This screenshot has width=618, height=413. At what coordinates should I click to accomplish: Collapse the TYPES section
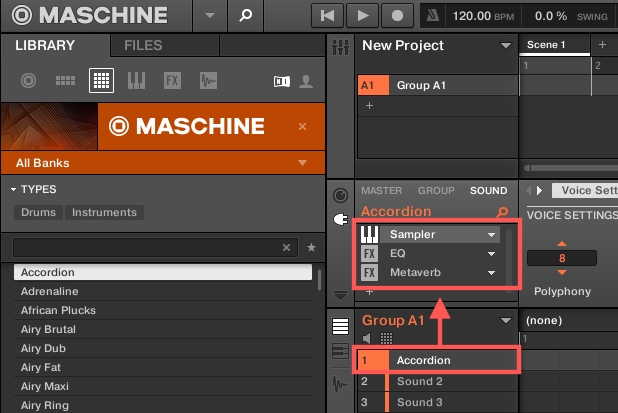coord(13,190)
